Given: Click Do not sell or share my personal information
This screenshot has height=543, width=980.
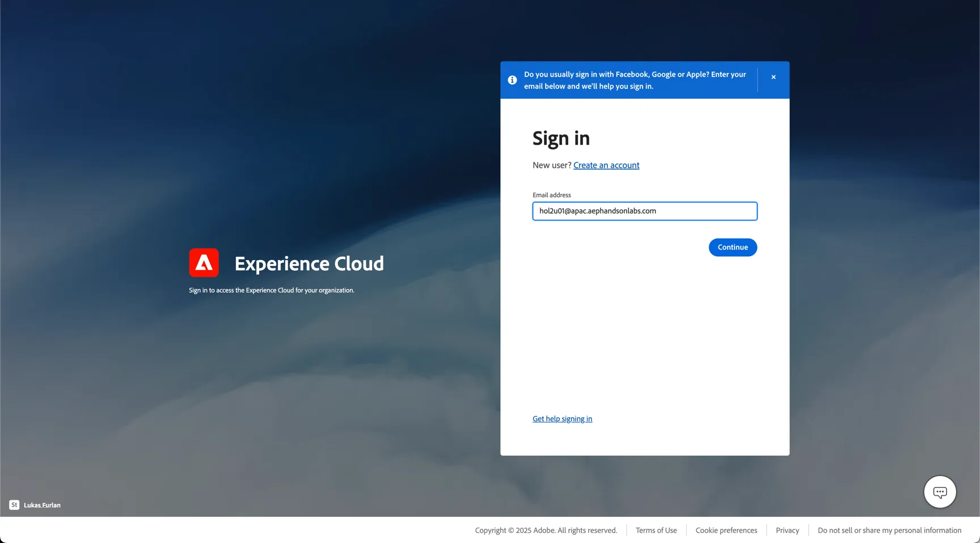Looking at the screenshot, I should (889, 531).
